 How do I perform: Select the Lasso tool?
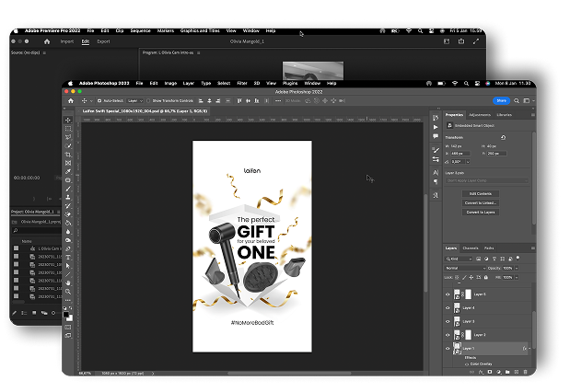tap(68, 137)
